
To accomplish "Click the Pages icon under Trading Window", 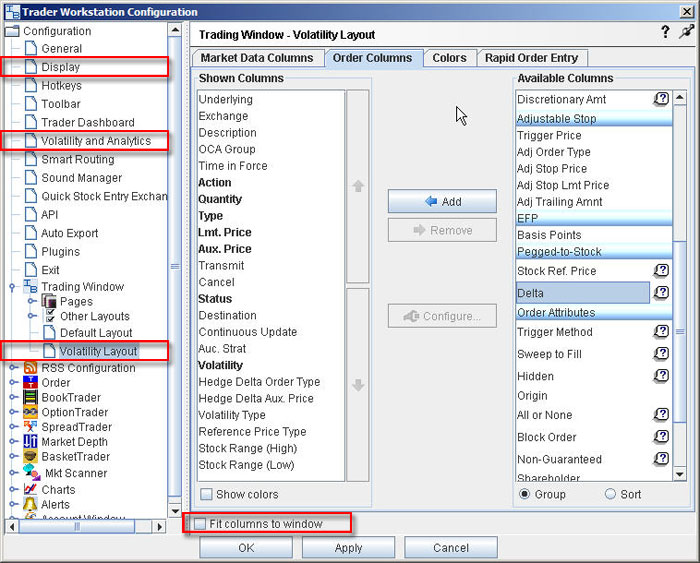I will click(x=49, y=301).
